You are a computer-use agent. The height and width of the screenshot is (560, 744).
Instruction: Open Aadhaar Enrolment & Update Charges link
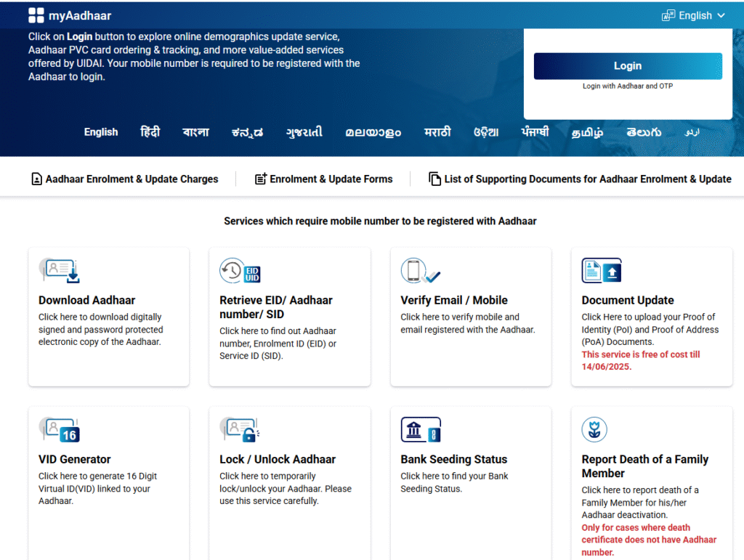(124, 179)
